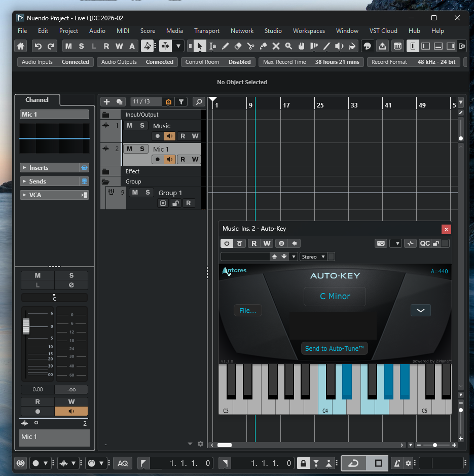Click the channel volume fader handle
The height and width of the screenshot is (476, 474).
point(26,326)
